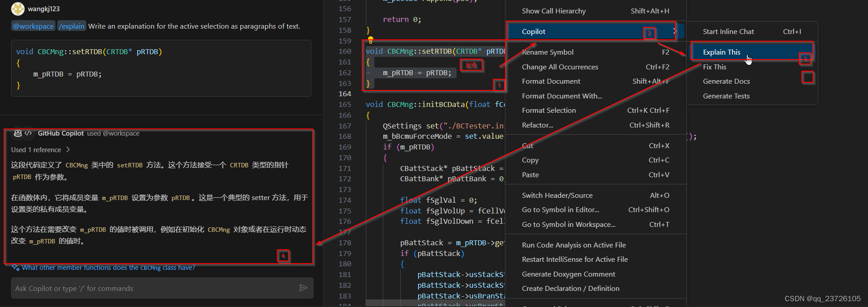
Task: Click 'void CBCMng::initBCData' on line 165
Action: (x=415, y=104)
